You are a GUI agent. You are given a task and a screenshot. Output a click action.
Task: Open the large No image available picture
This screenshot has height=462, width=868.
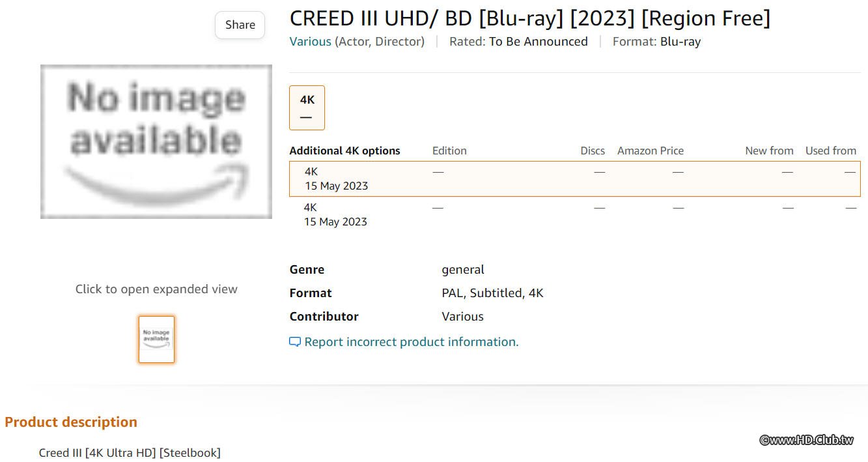(156, 141)
